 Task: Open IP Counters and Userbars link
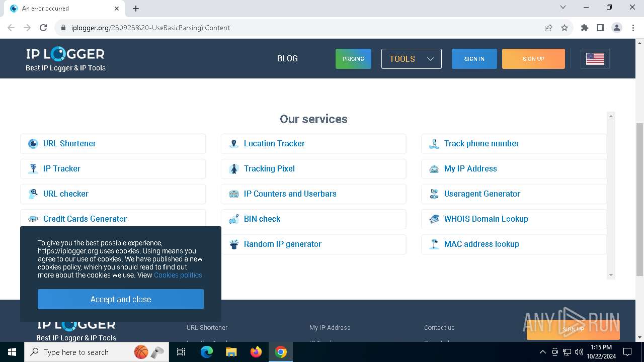point(290,194)
